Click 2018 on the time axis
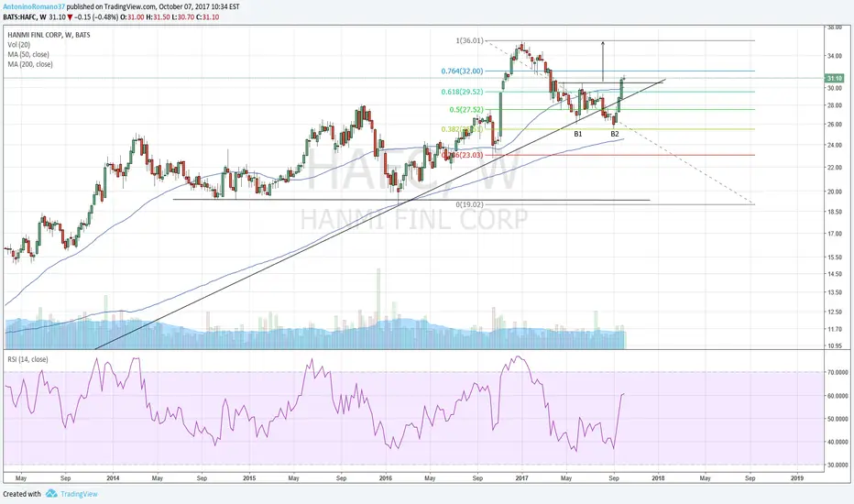This screenshot has width=854, height=504. (x=658, y=478)
